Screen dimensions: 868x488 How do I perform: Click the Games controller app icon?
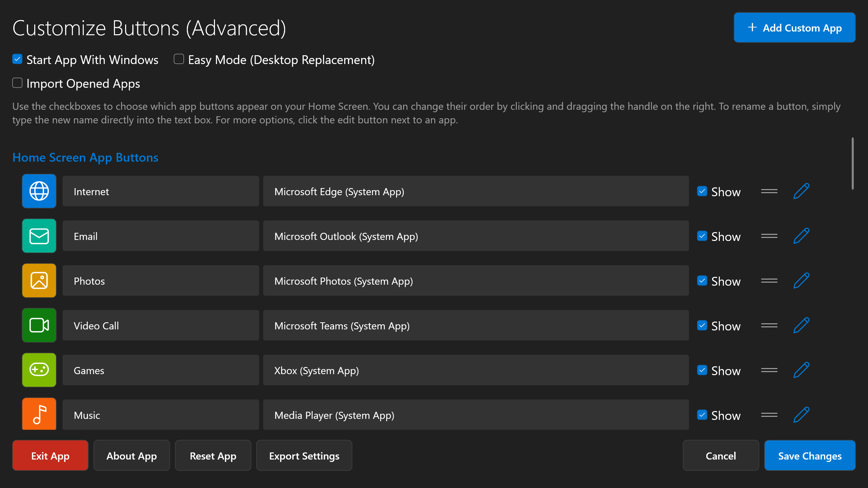coord(39,370)
